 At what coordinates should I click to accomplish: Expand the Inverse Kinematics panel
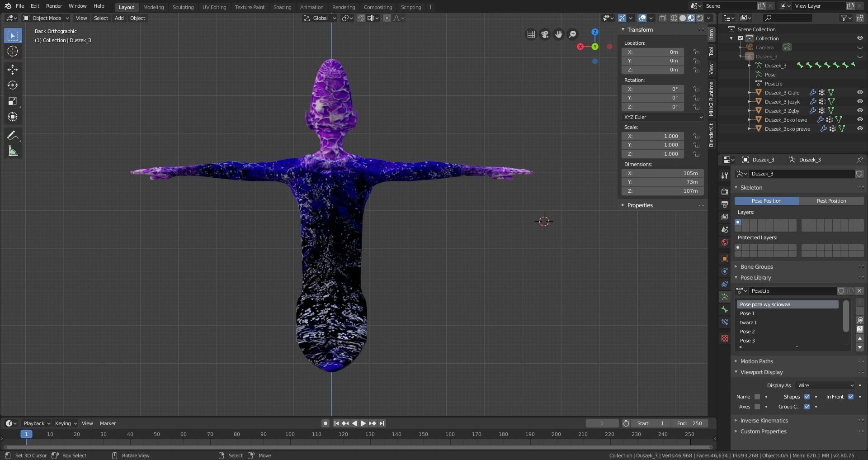(764, 421)
